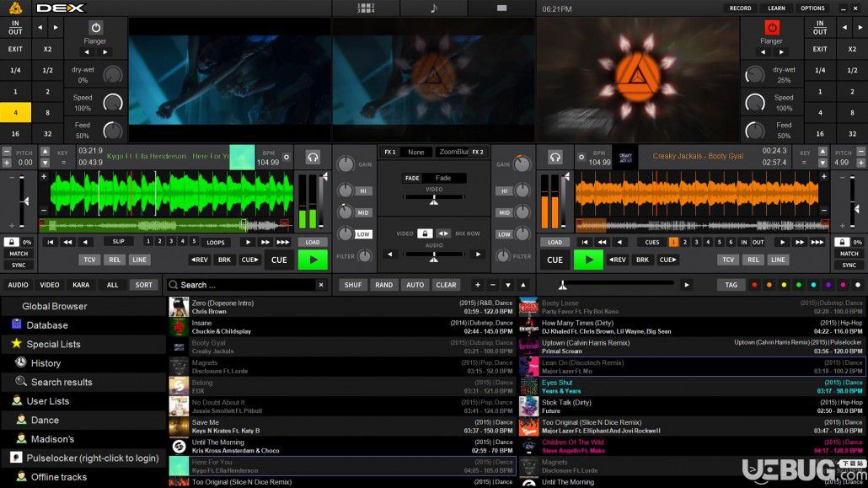Click the SORT button
This screenshot has width=868, height=488.
(144, 285)
